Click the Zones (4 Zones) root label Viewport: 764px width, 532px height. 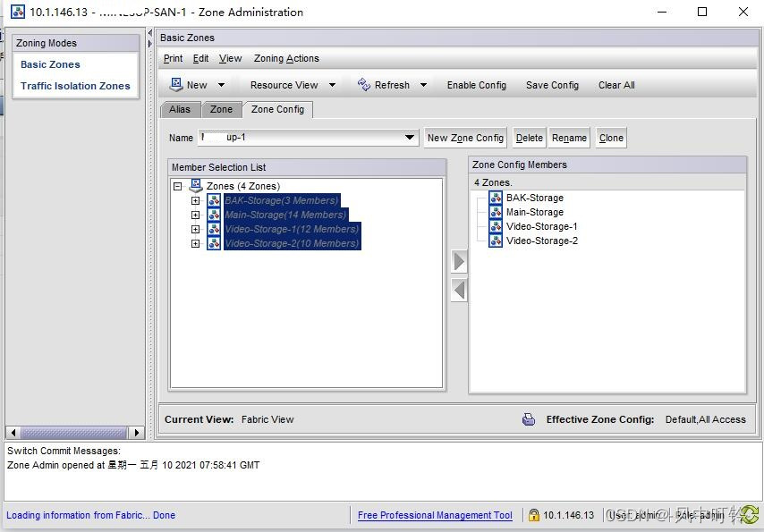point(243,186)
